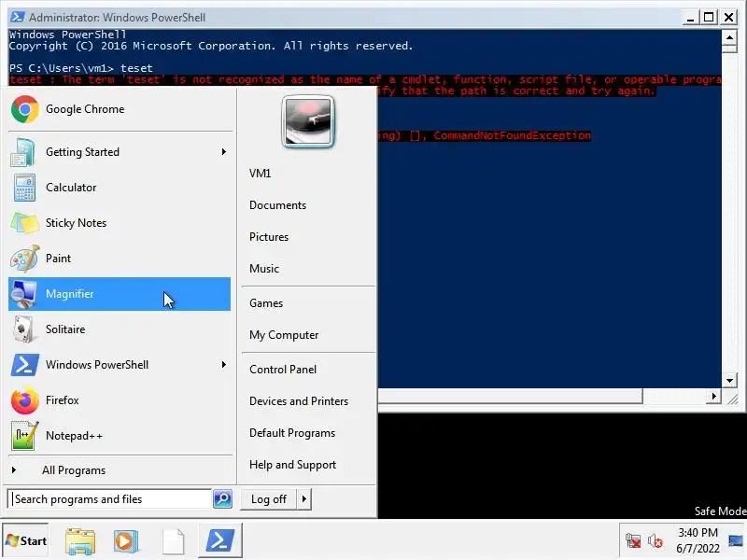Open VM1 user folder

pyautogui.click(x=261, y=174)
